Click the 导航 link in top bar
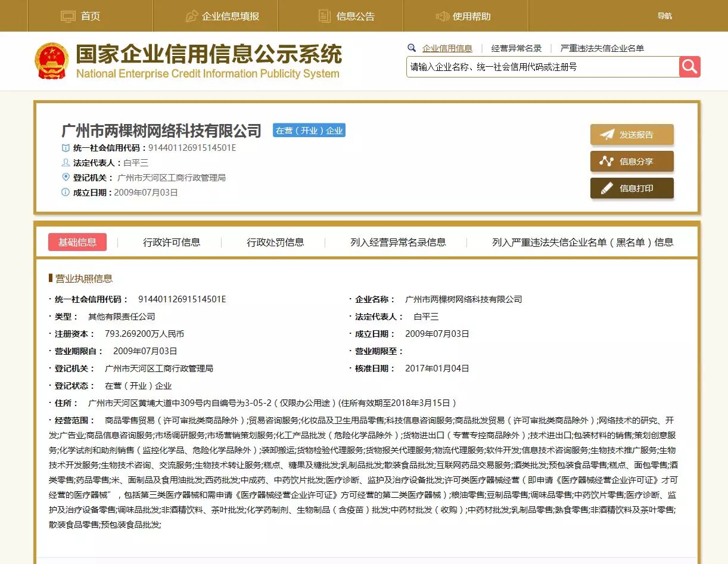 point(665,16)
